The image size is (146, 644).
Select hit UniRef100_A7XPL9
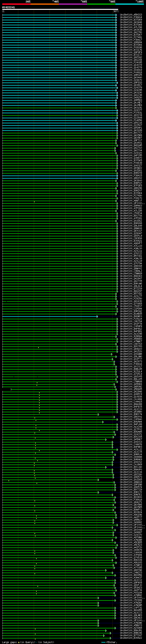(x=131, y=374)
